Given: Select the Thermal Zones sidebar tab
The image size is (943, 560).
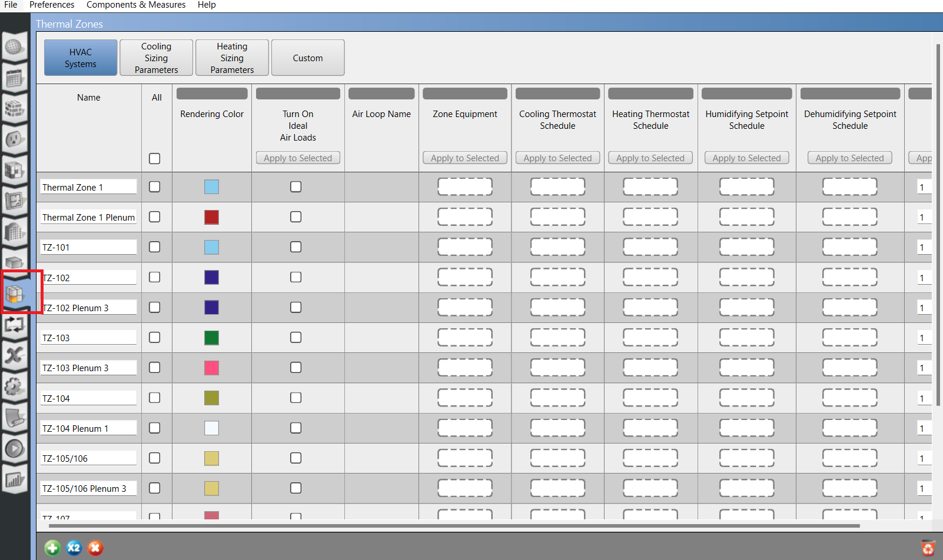Looking at the screenshot, I should coord(15,293).
